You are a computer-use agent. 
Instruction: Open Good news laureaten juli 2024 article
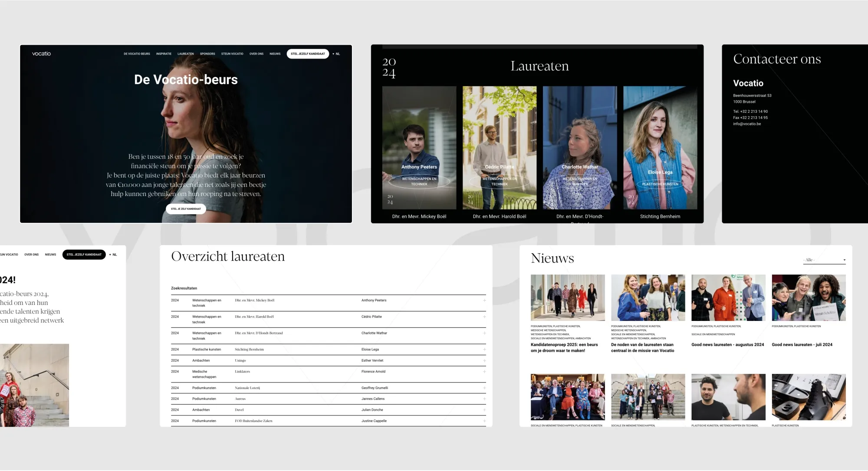point(802,345)
